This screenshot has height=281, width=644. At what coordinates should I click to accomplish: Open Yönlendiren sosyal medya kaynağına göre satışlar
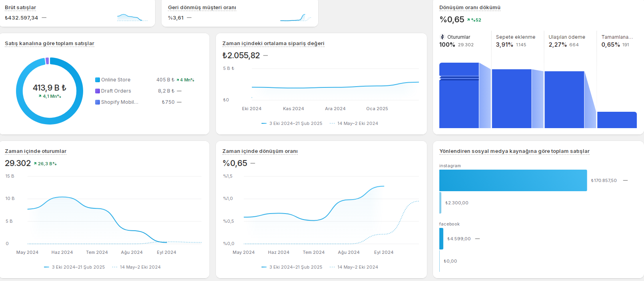[514, 151]
